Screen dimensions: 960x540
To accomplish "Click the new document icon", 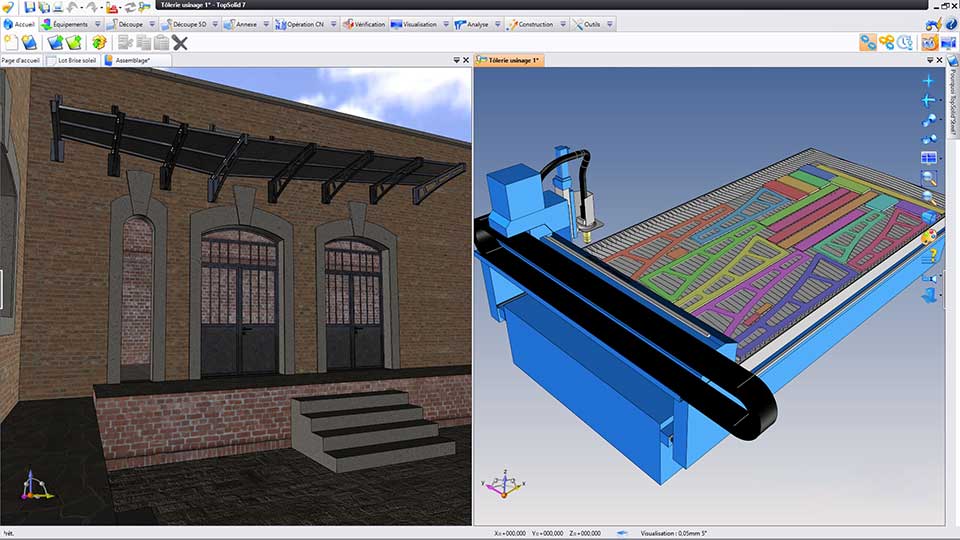I will pyautogui.click(x=11, y=42).
